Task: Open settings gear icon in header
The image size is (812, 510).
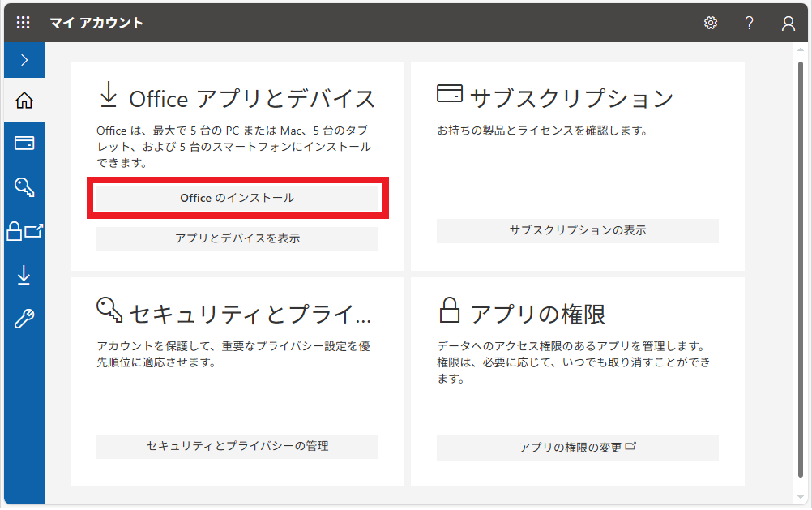Action: pyautogui.click(x=711, y=23)
